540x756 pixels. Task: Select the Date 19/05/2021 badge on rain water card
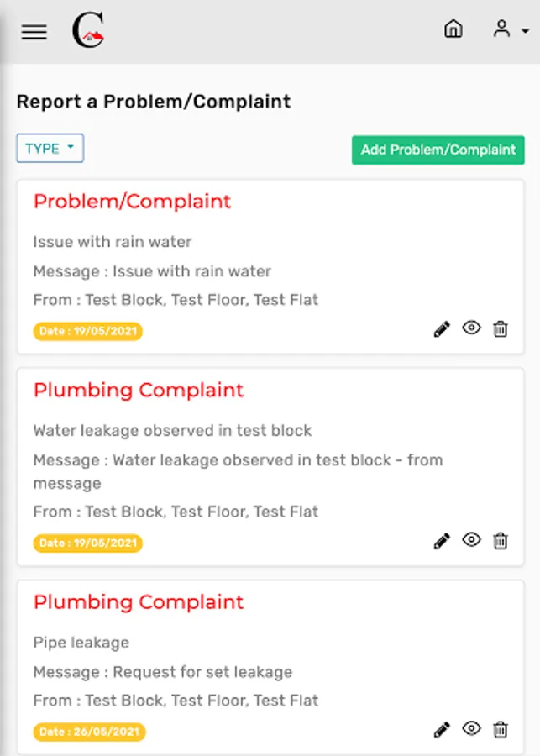pyautogui.click(x=88, y=332)
